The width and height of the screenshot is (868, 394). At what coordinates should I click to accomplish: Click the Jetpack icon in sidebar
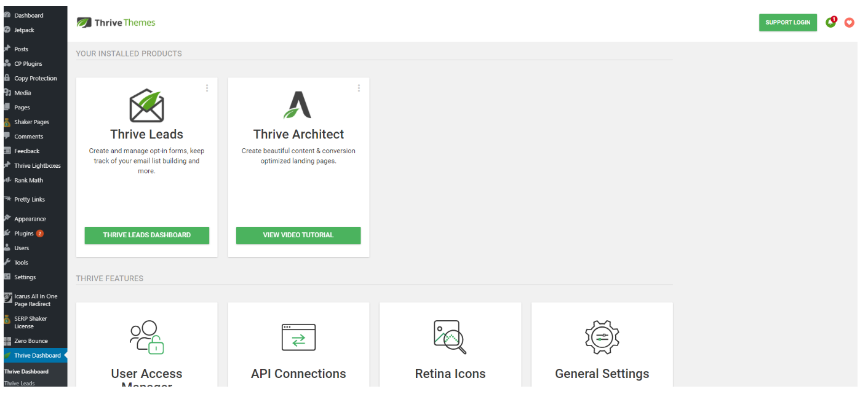tap(7, 30)
